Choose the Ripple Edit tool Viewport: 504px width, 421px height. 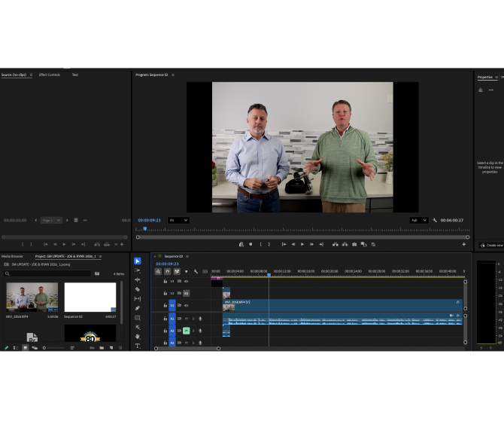pyautogui.click(x=138, y=280)
